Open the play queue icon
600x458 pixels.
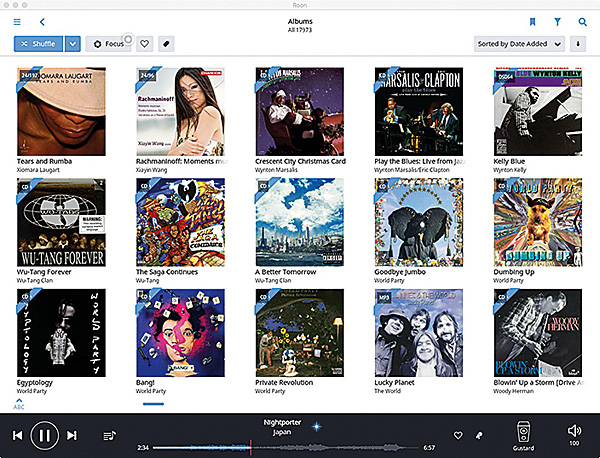tap(109, 435)
